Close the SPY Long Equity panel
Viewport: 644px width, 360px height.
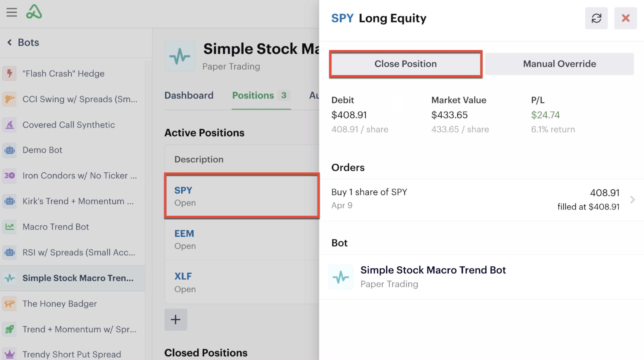click(625, 18)
